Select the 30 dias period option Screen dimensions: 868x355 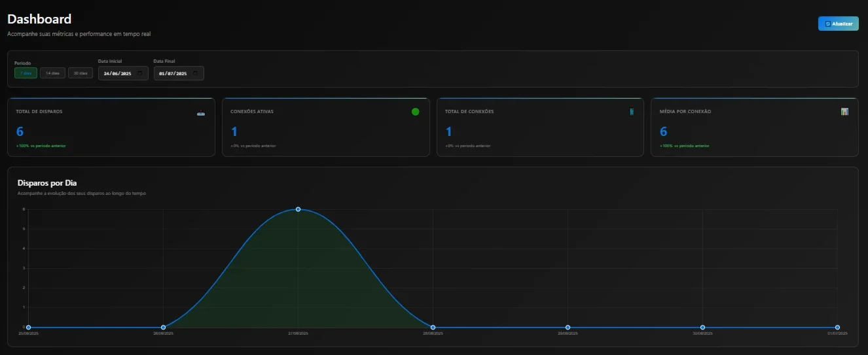(80, 73)
